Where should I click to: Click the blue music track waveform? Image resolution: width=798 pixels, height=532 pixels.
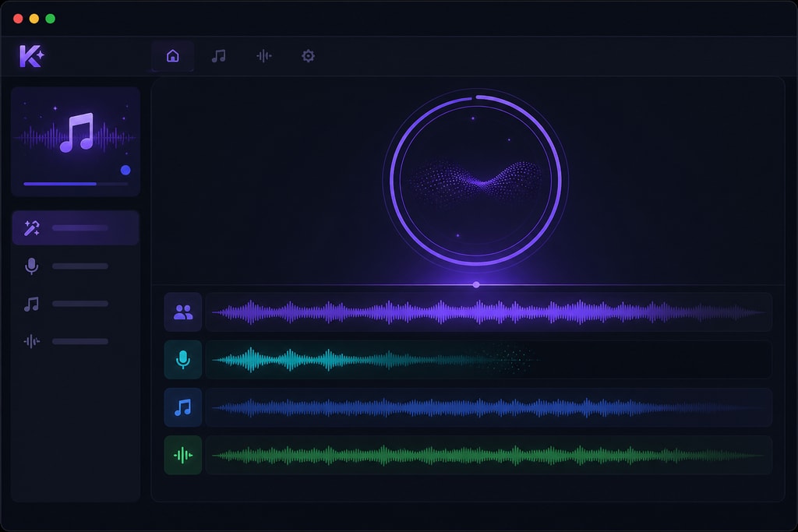(489, 407)
